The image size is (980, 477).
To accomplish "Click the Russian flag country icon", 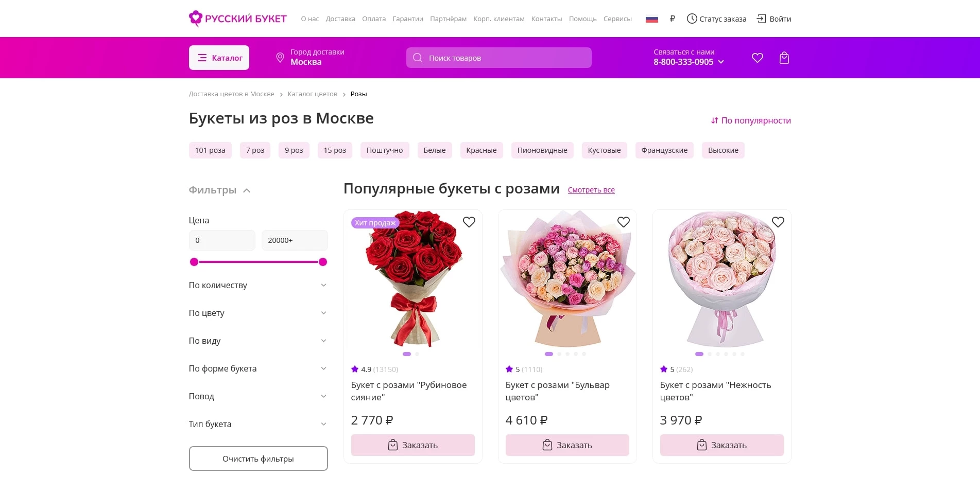I will (x=652, y=19).
